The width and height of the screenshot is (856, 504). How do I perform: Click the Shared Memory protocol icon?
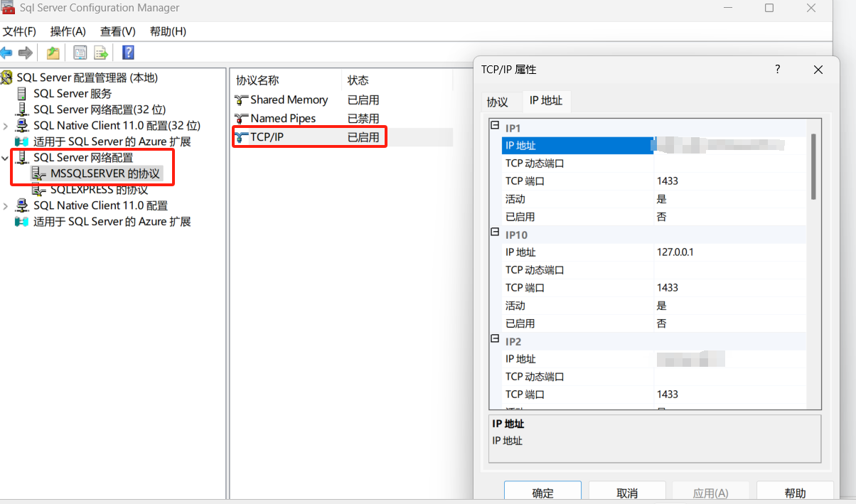click(241, 100)
